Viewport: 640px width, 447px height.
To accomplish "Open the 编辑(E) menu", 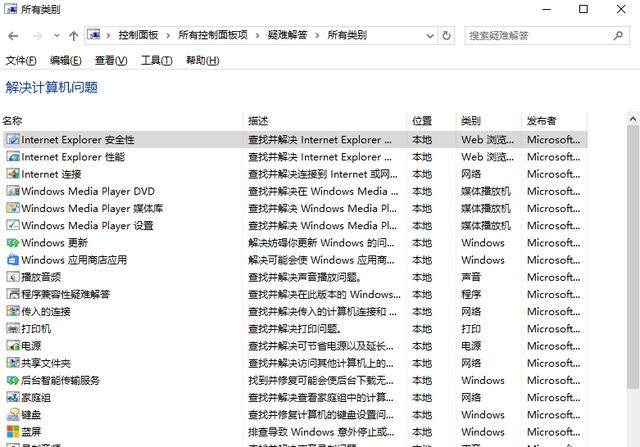I will pyautogui.click(x=65, y=61).
